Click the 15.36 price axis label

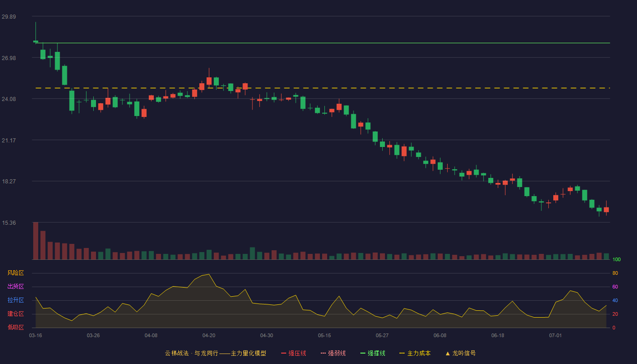(9, 223)
